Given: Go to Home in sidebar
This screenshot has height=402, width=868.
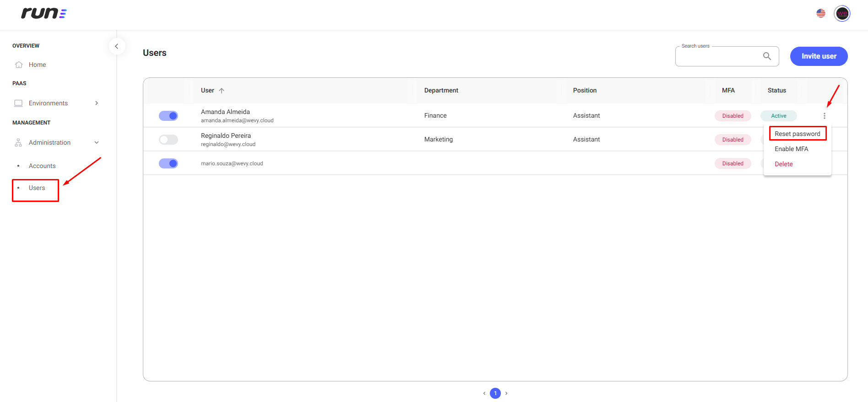Looking at the screenshot, I should point(37,65).
